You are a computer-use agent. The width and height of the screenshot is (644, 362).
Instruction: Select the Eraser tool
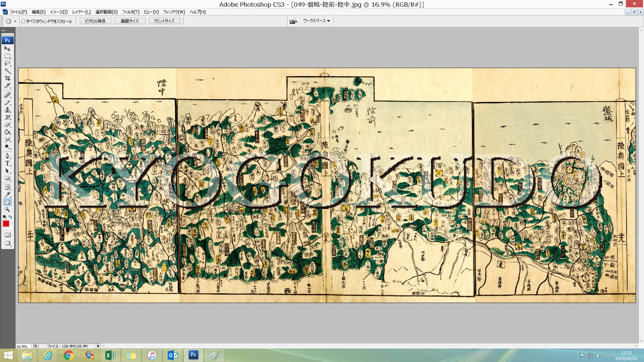tap(7, 124)
